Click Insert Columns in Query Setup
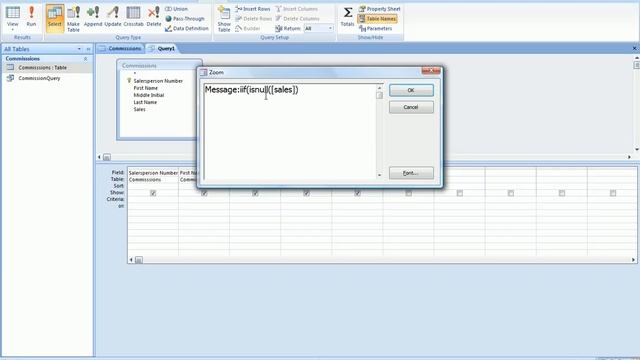Image resolution: width=640 pixels, height=360 pixels. 296,9
